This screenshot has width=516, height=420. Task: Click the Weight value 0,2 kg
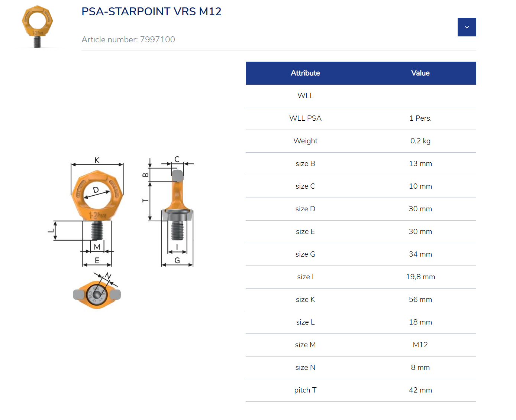click(420, 141)
